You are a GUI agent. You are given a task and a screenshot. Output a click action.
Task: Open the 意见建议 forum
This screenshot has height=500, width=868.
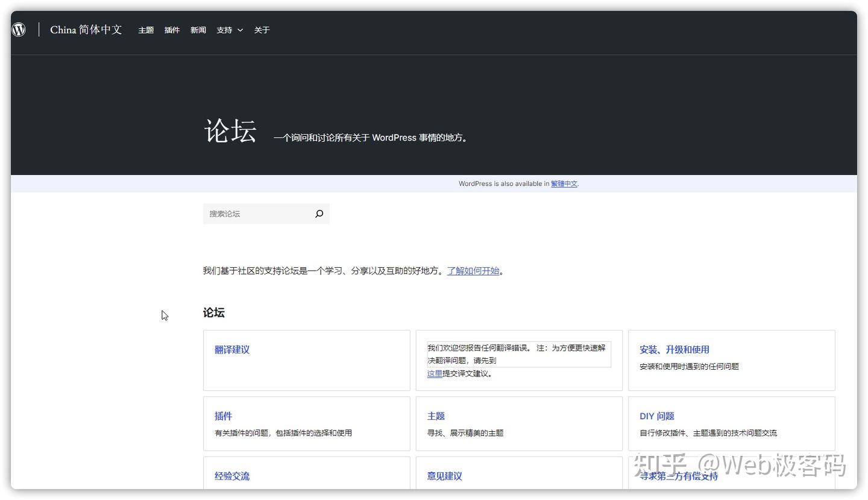pos(445,476)
